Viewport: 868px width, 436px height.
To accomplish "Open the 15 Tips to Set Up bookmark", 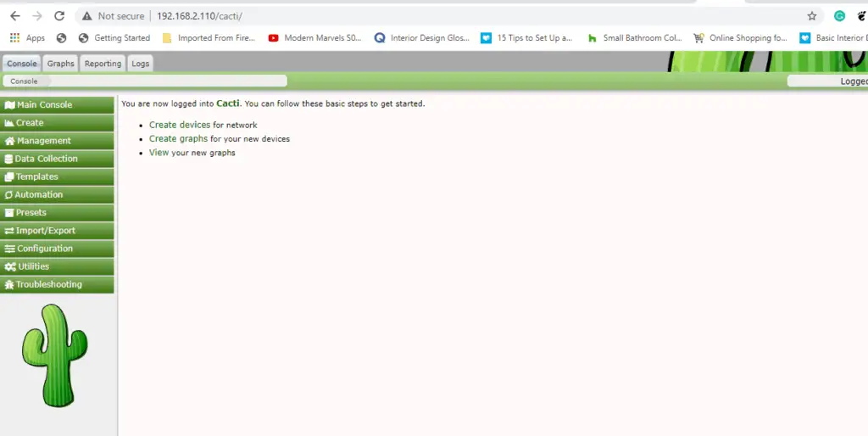I will tap(526, 37).
